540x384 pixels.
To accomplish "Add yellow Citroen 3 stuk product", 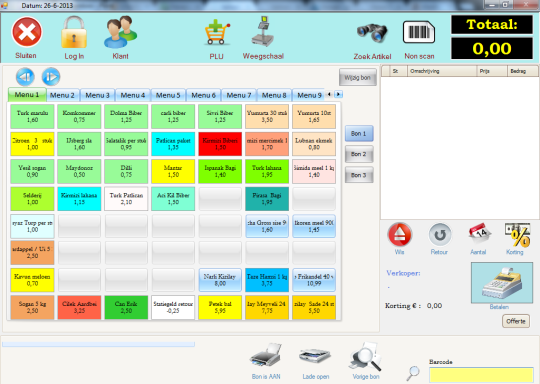I will 32,144.
